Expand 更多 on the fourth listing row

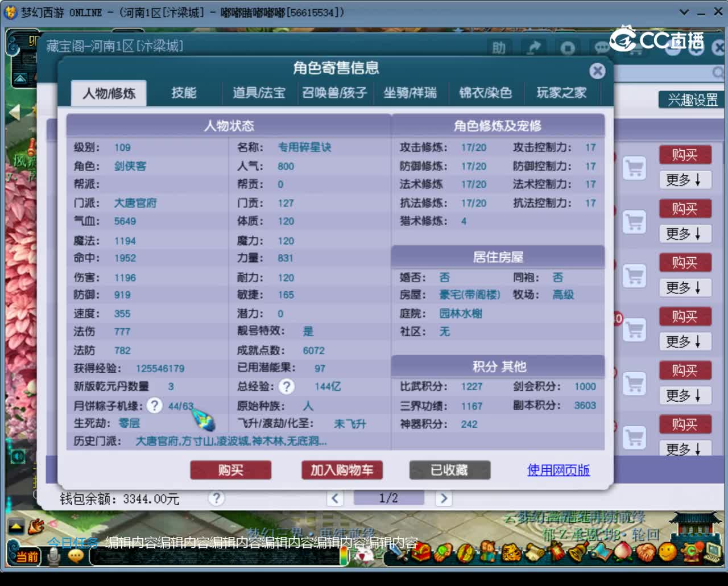[685, 341]
